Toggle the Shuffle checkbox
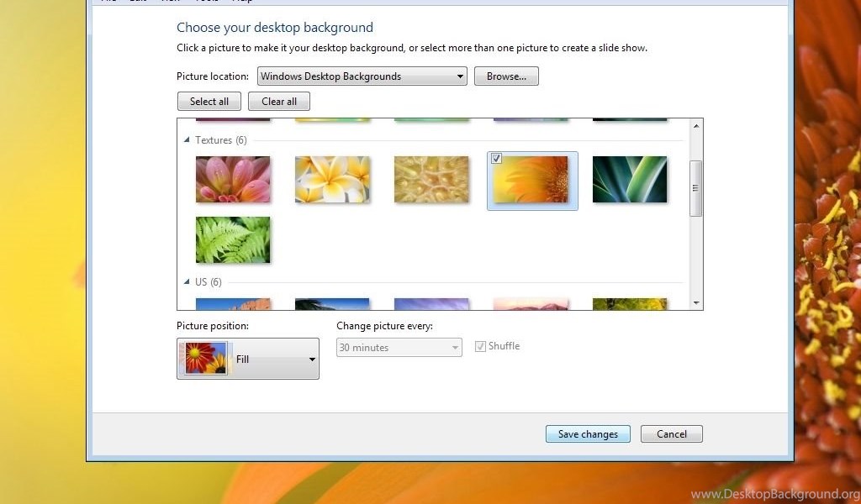 pyautogui.click(x=480, y=347)
